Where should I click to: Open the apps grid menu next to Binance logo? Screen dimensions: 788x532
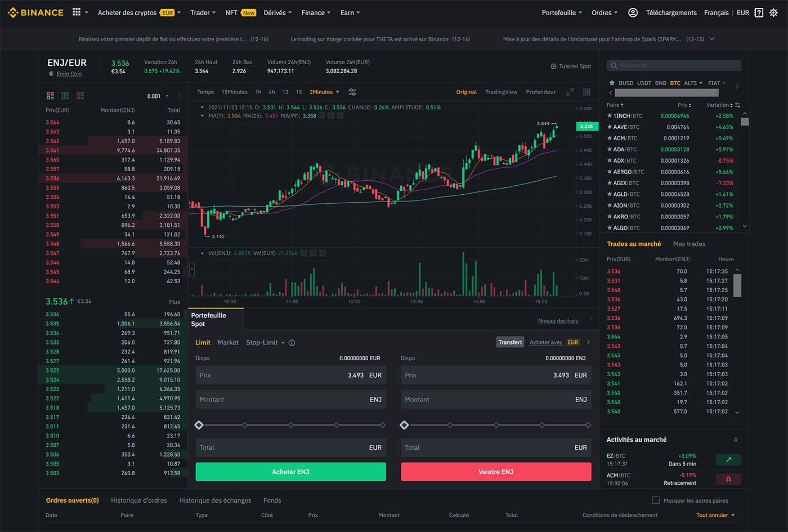click(77, 12)
